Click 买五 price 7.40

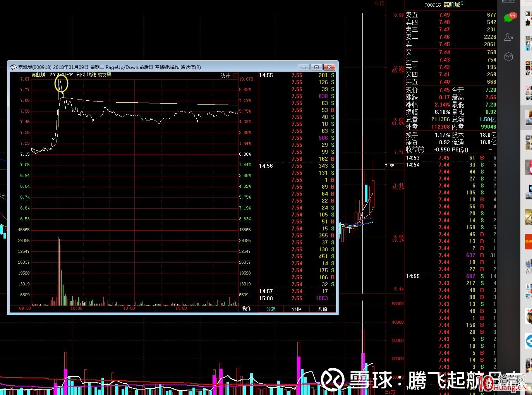[x=444, y=82]
